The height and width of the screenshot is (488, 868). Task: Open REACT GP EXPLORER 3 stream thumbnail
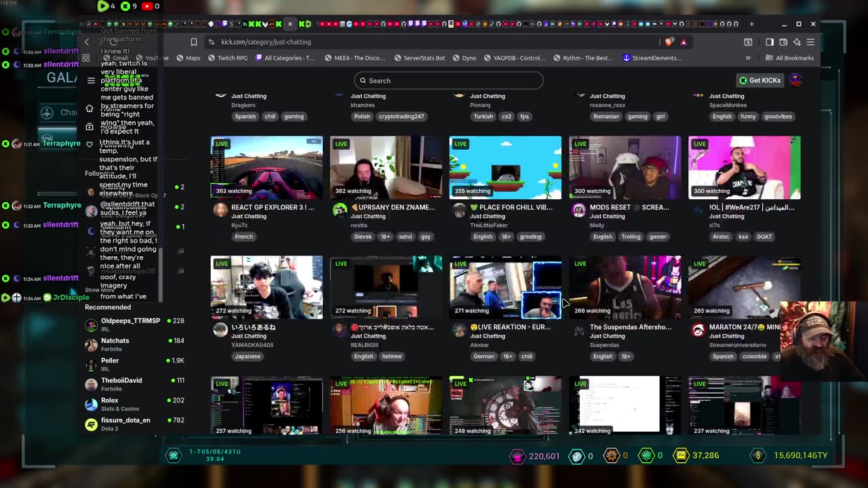pos(267,167)
